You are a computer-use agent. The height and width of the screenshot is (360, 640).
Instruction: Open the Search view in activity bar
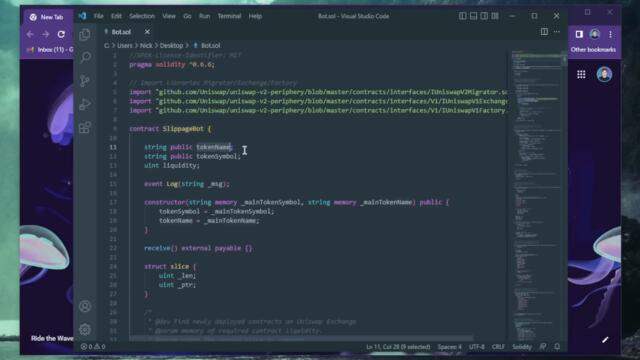(x=85, y=58)
